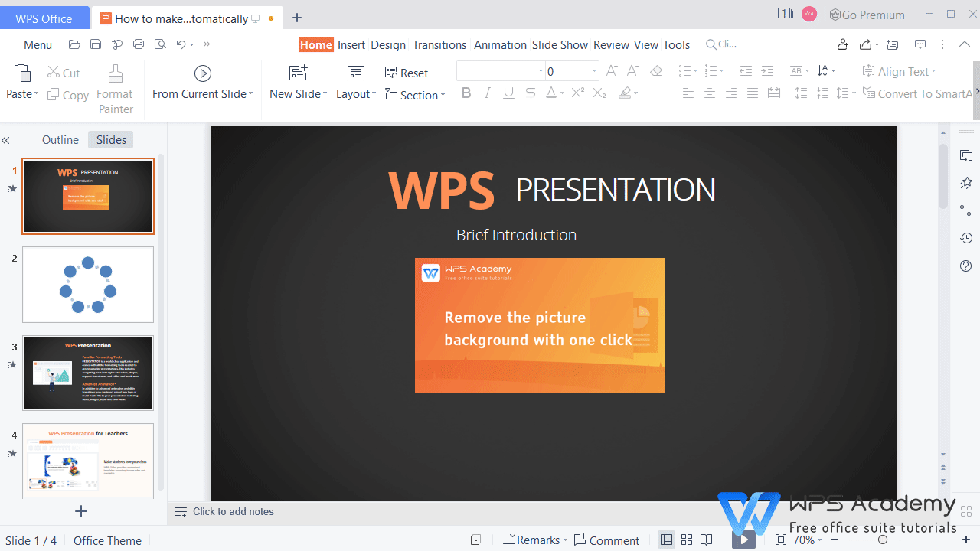Viewport: 980px width, 551px height.
Task: Open the history icon in right sidebar
Action: pyautogui.click(x=966, y=238)
